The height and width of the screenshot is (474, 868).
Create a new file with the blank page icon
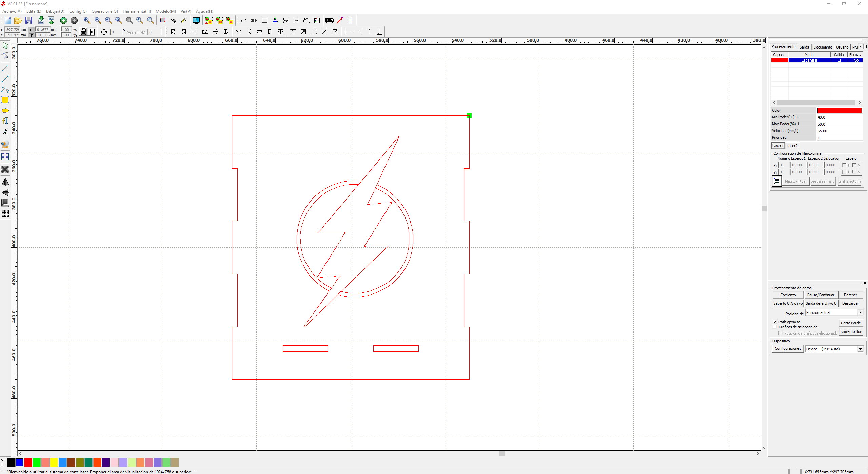click(8, 21)
